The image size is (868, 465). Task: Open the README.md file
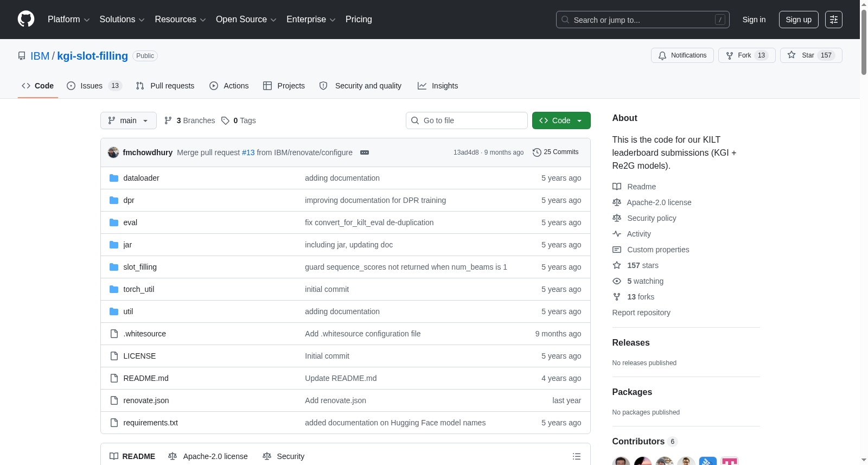click(x=146, y=378)
